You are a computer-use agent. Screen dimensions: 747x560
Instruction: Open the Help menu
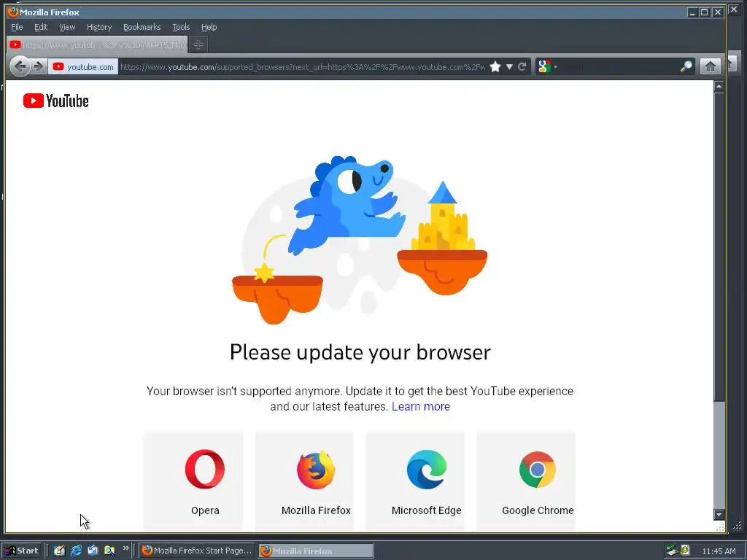(209, 27)
